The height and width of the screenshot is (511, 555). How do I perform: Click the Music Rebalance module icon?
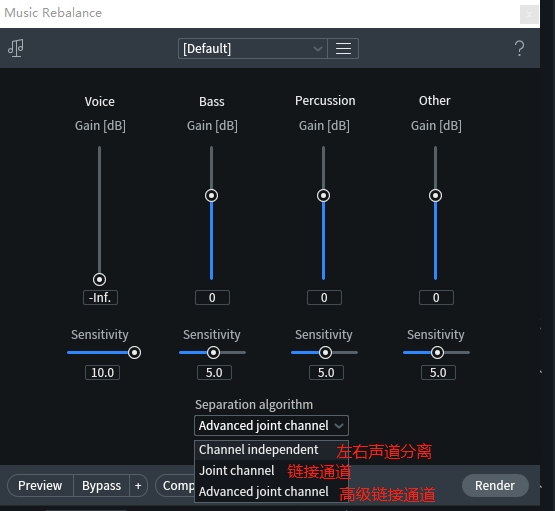tap(16, 48)
